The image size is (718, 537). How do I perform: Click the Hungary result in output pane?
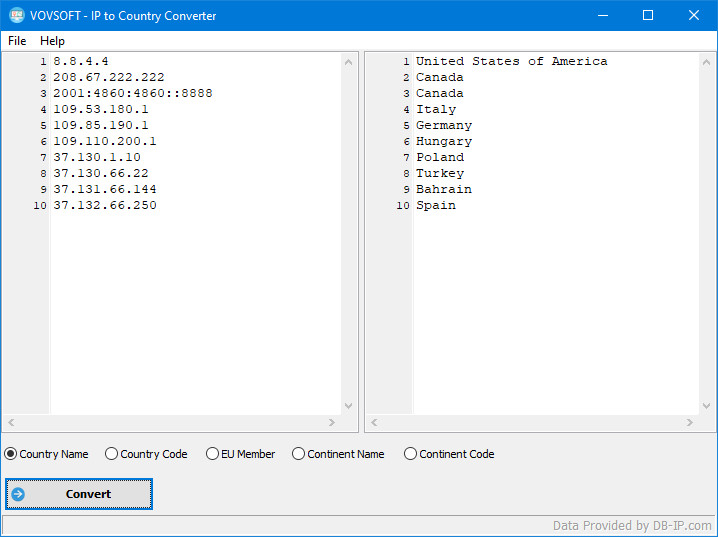444,141
